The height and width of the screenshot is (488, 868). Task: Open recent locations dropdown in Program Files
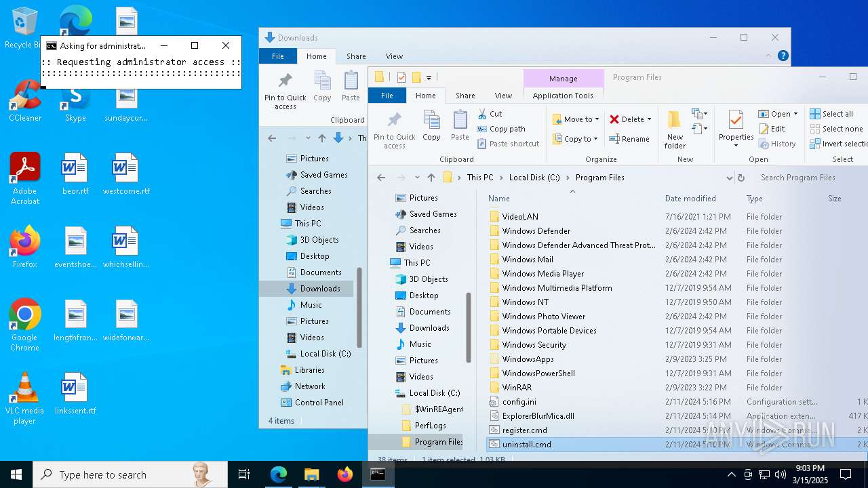tap(416, 178)
